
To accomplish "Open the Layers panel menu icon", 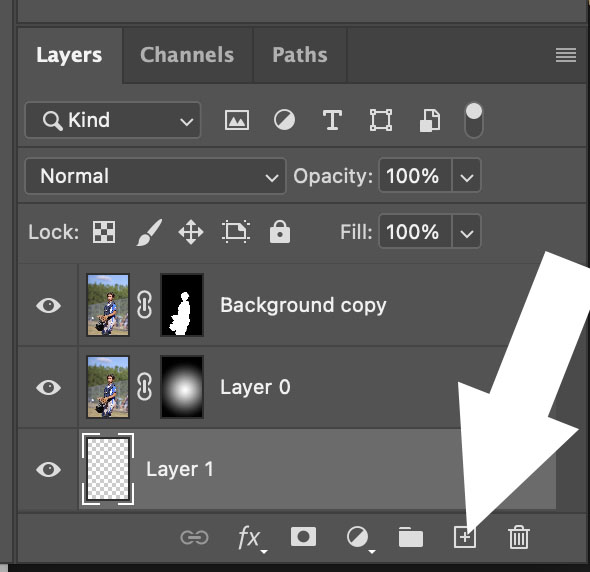I will click(566, 55).
